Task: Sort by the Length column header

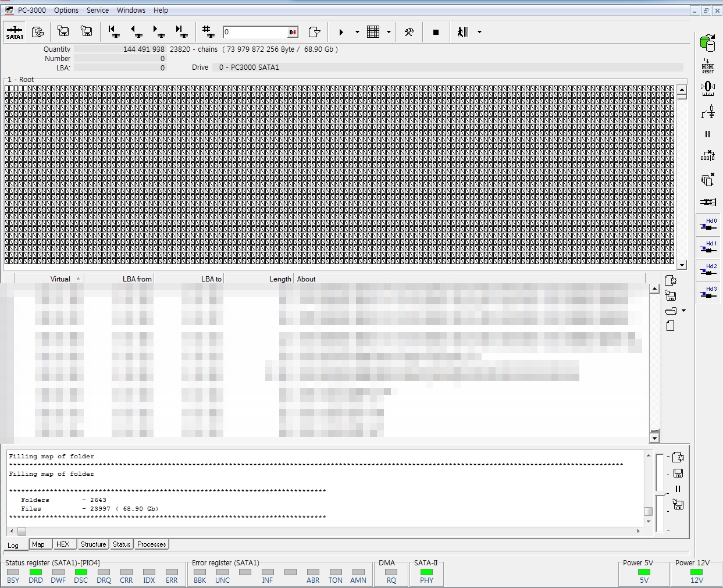Action: point(259,279)
